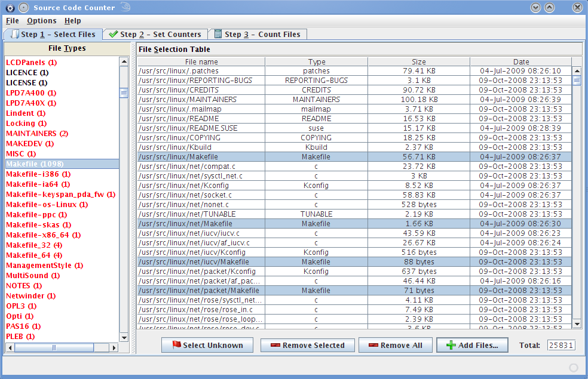Screen dimensions: 588x379
Task: Sort the table by Type column header
Action: [x=316, y=61]
